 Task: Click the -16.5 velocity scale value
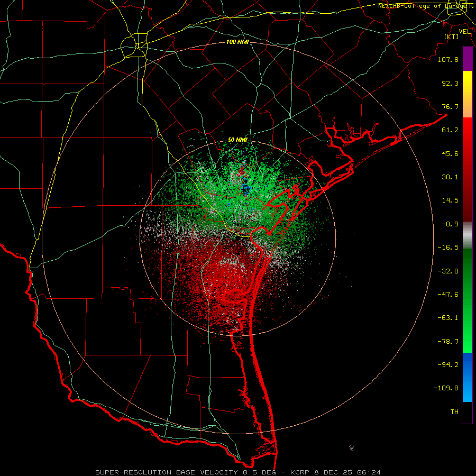448,248
